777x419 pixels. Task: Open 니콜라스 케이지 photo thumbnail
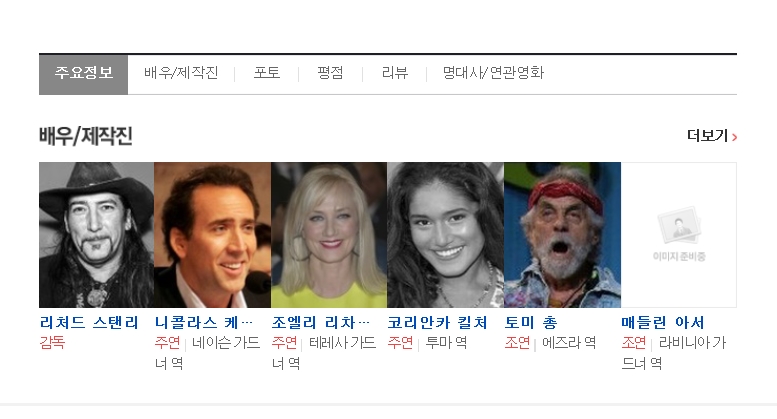(213, 235)
